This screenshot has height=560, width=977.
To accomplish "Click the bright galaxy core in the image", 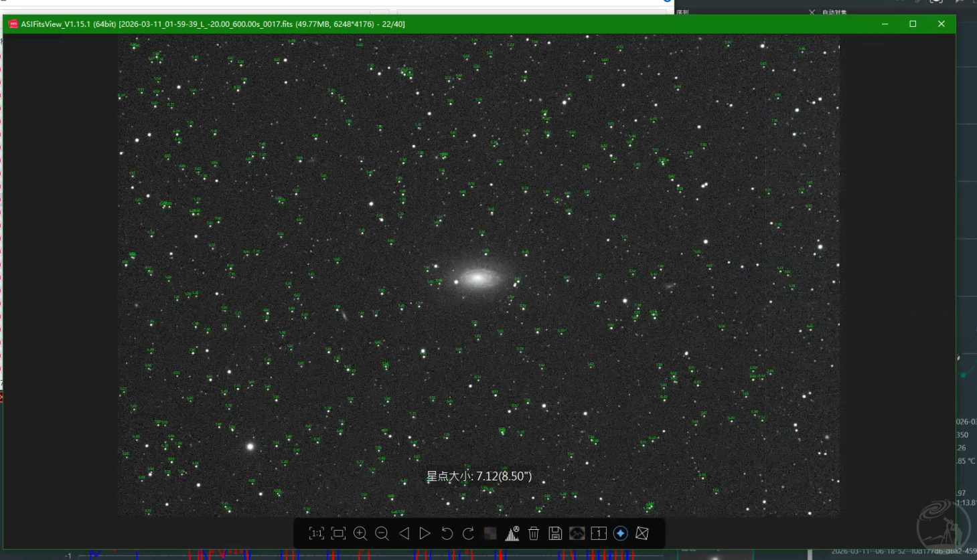I will (477, 278).
